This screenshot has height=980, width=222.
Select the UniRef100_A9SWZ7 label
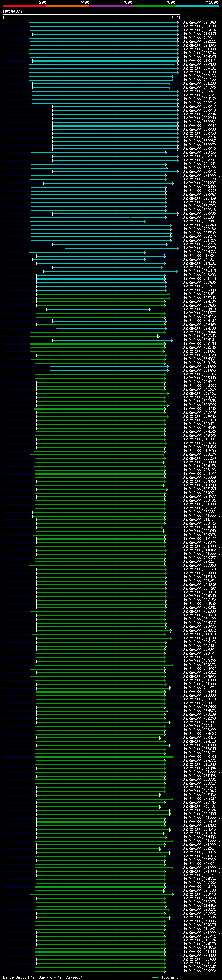coord(199,91)
